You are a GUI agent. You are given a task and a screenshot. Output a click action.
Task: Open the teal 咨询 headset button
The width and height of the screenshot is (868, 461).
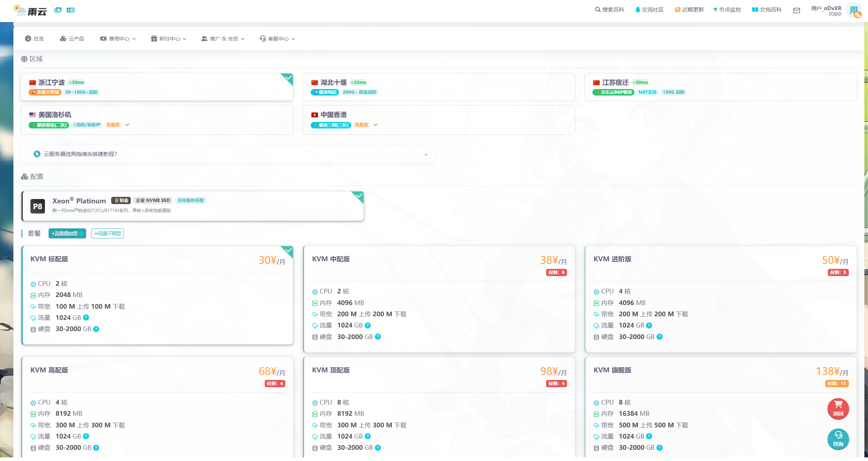838,439
